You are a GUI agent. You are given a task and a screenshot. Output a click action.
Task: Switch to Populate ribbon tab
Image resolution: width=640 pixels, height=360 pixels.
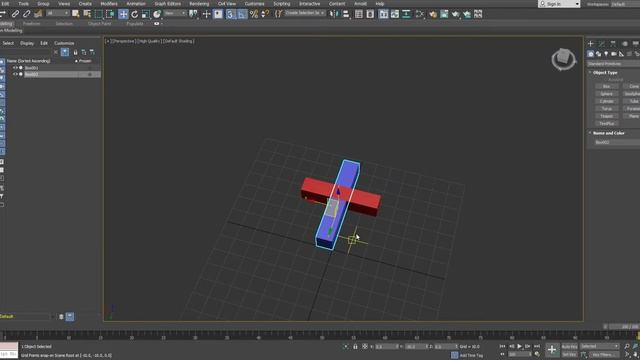[x=135, y=24]
